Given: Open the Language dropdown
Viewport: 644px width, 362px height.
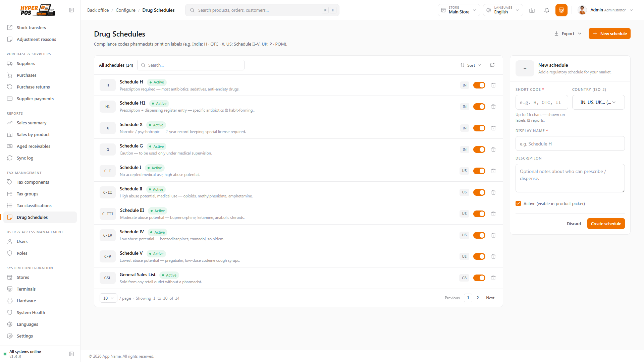Looking at the screenshot, I should point(503,10).
